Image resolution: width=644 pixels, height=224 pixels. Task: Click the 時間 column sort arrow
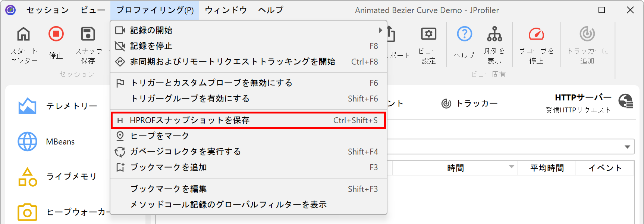click(511, 167)
